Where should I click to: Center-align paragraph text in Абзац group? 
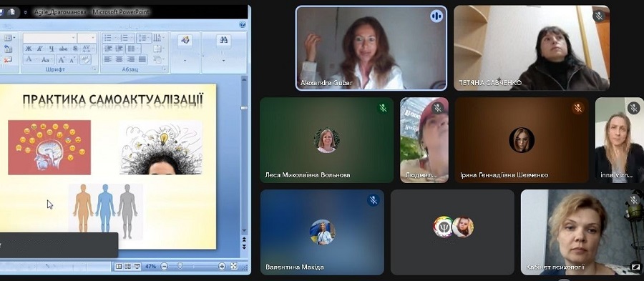119,59
